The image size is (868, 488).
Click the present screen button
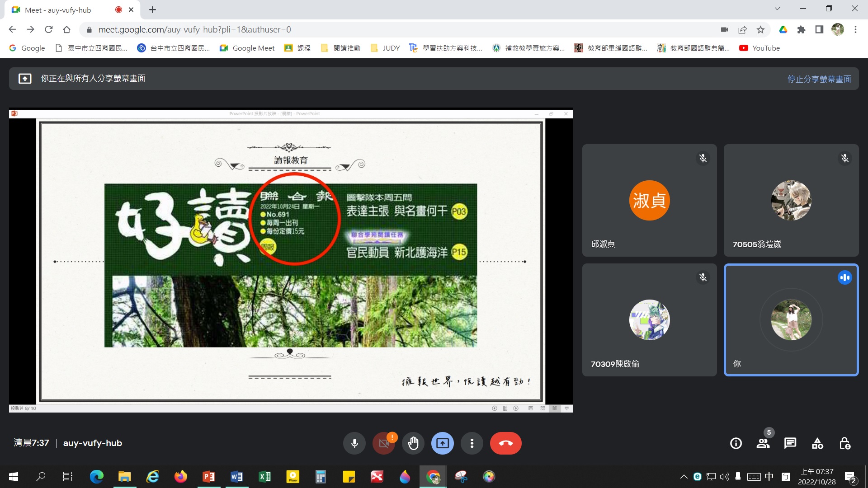click(x=442, y=443)
